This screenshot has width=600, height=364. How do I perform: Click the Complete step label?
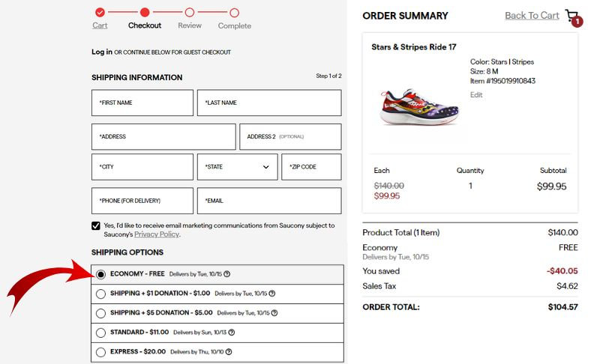pyautogui.click(x=234, y=26)
